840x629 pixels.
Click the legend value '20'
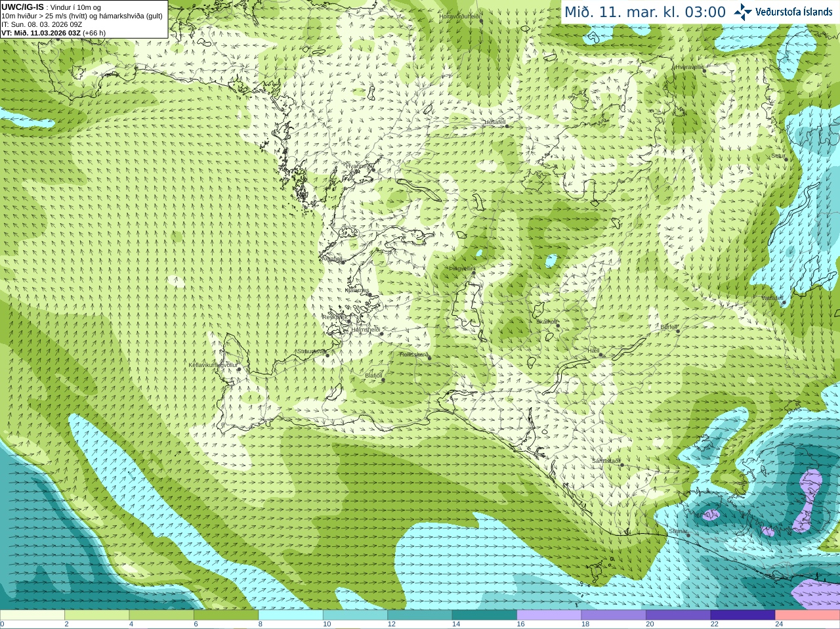coord(650,624)
